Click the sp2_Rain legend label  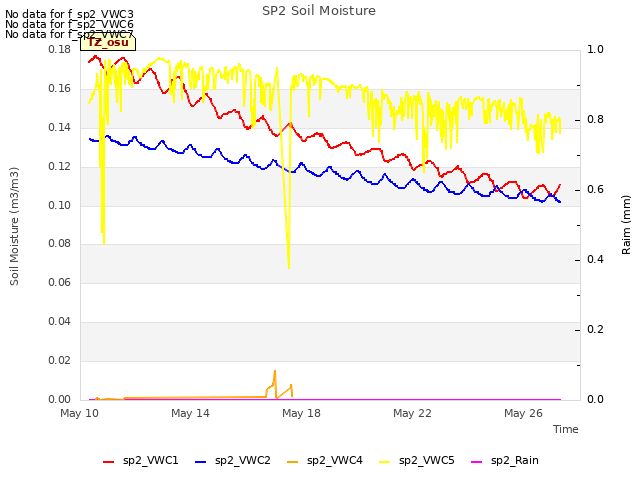[x=515, y=460]
